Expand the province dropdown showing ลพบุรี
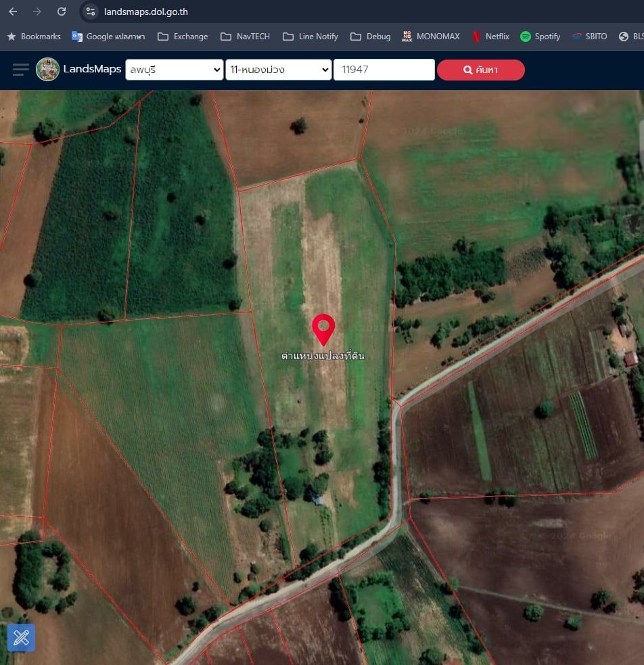The width and height of the screenshot is (644, 665). [175, 70]
